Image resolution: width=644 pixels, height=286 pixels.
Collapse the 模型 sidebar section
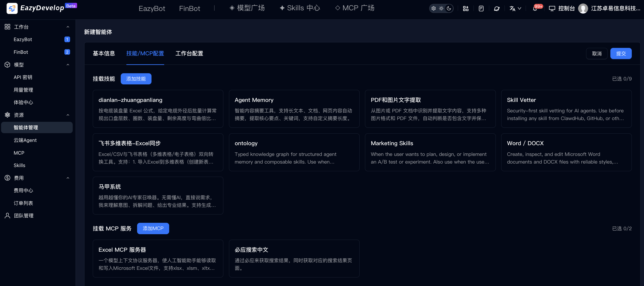coord(68,65)
